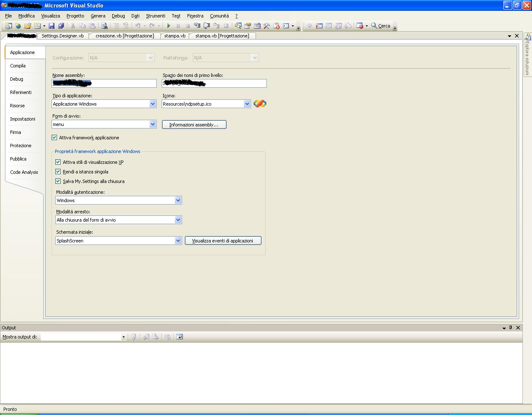Open the active files list arrow
The height and width of the screenshot is (415, 532).
coord(510,36)
